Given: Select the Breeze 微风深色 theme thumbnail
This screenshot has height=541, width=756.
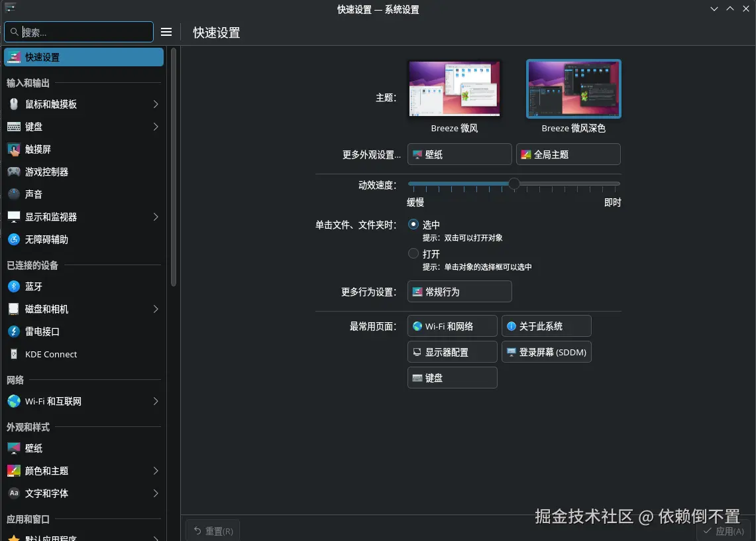Looking at the screenshot, I should click(x=573, y=89).
